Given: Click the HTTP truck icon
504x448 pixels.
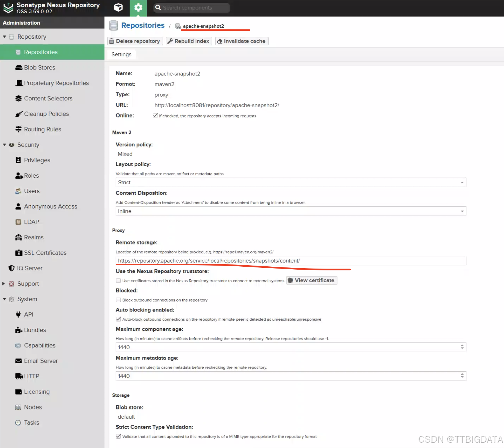Looking at the screenshot, I should tap(19, 376).
